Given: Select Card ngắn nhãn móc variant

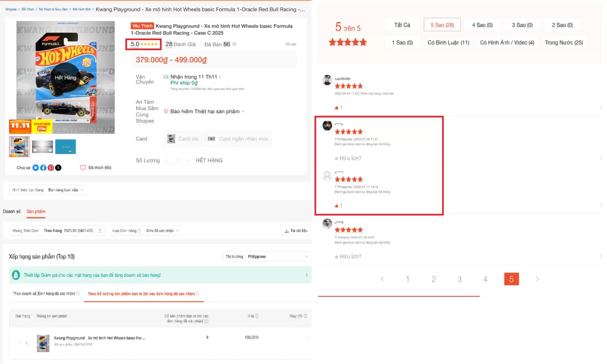Looking at the screenshot, I should point(238,139).
